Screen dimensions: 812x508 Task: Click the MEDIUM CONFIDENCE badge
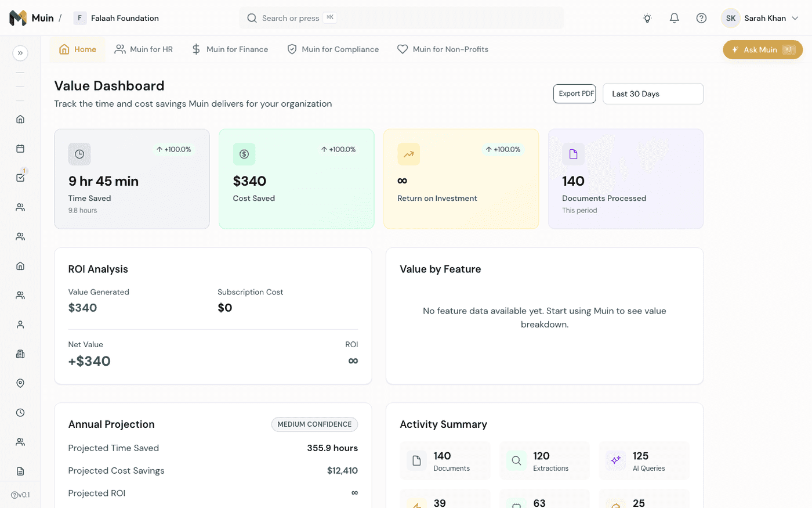click(x=314, y=424)
